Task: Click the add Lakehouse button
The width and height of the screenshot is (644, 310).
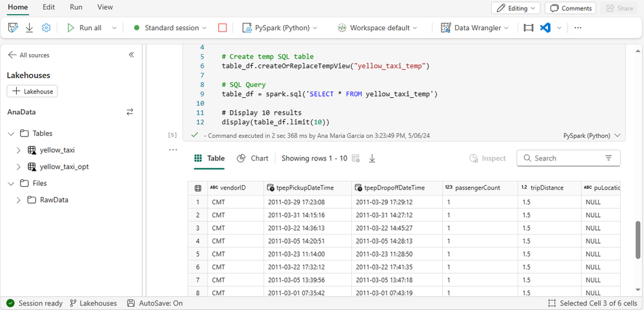Action: [x=32, y=91]
